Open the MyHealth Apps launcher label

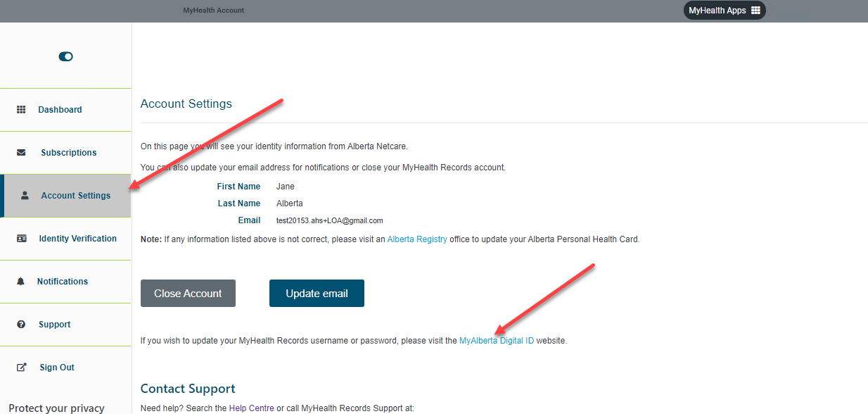(x=717, y=11)
